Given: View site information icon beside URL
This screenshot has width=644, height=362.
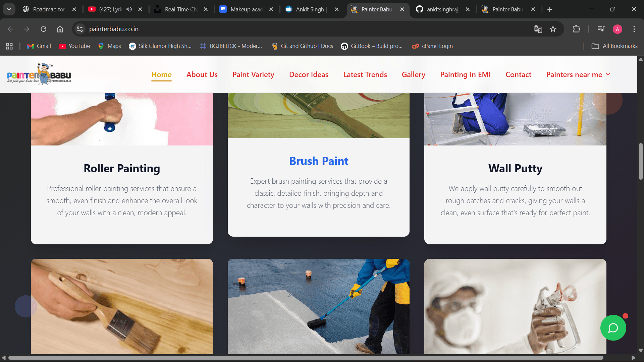Looking at the screenshot, I should point(80,29).
